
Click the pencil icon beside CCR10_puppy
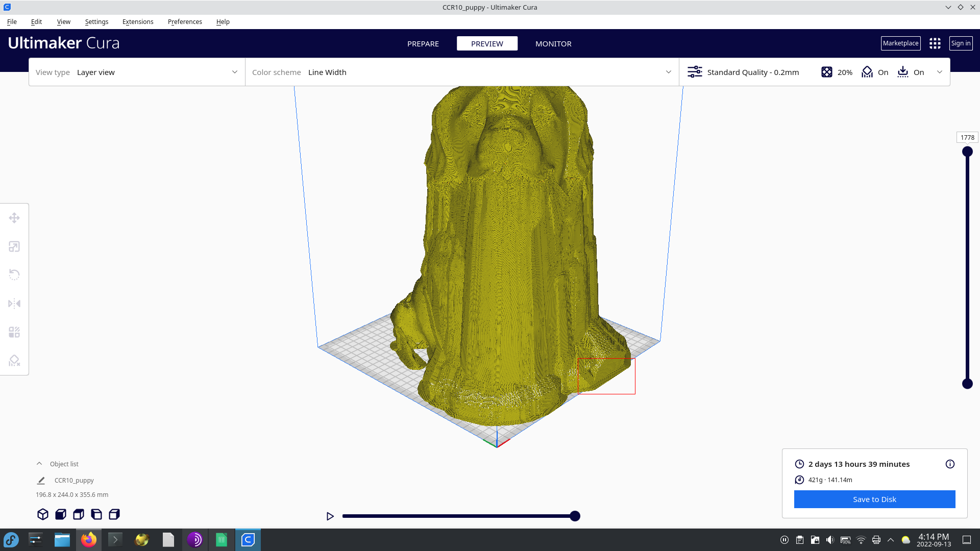41,480
